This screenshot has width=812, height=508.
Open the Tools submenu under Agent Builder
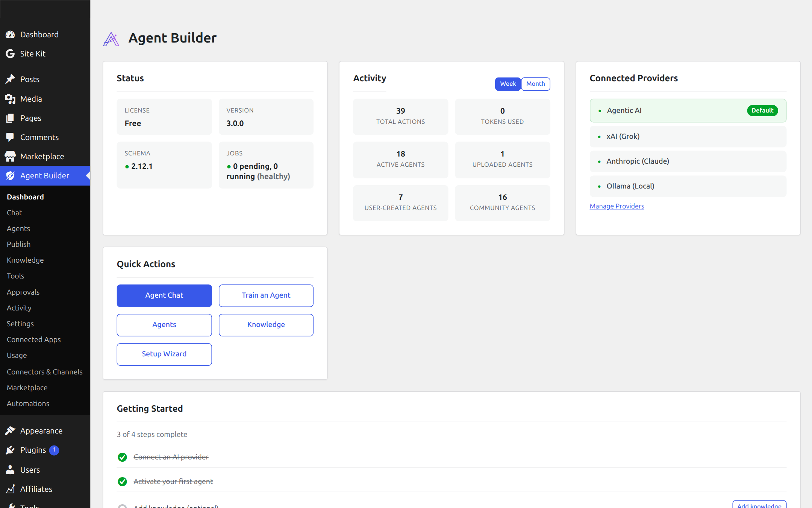coord(15,276)
